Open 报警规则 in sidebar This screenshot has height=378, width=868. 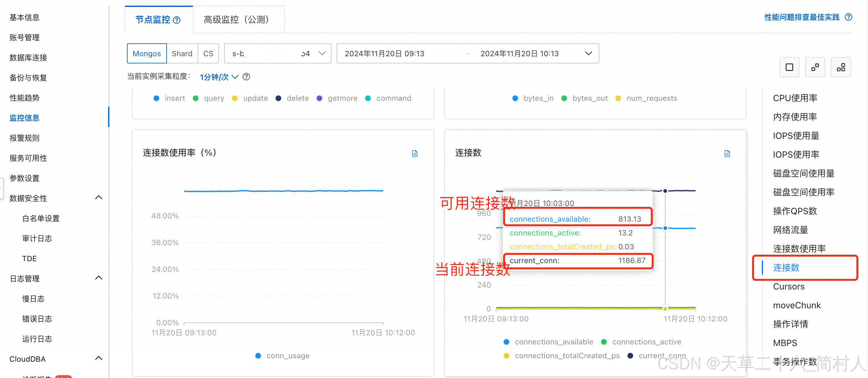click(x=24, y=138)
